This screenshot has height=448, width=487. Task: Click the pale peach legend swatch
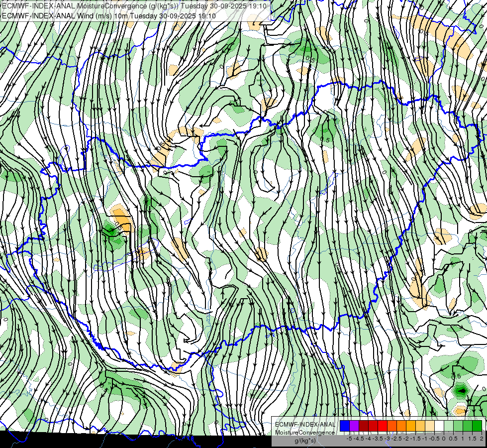(430, 426)
